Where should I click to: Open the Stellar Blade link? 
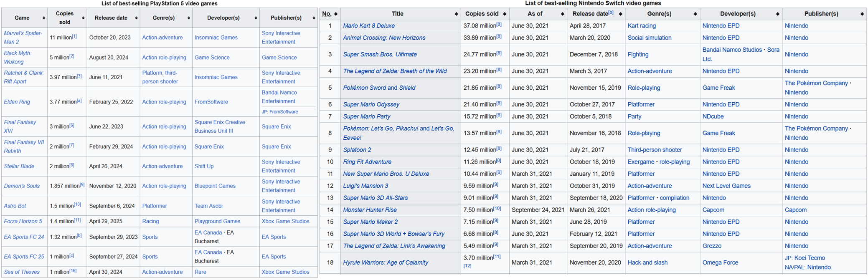point(19,166)
